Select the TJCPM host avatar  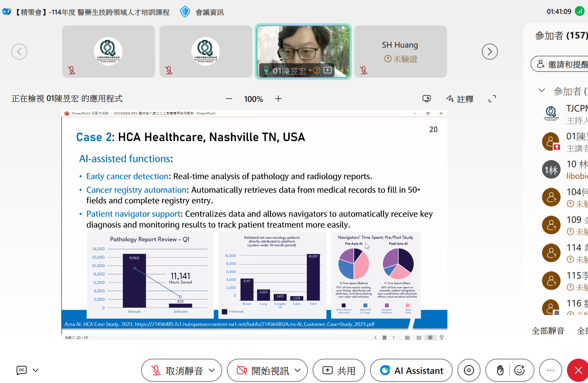[x=551, y=114]
